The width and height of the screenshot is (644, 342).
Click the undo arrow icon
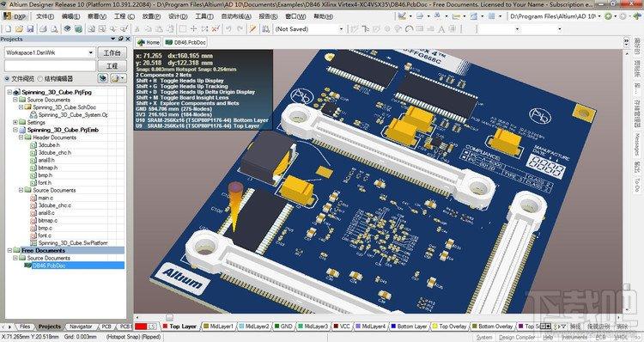228,28
